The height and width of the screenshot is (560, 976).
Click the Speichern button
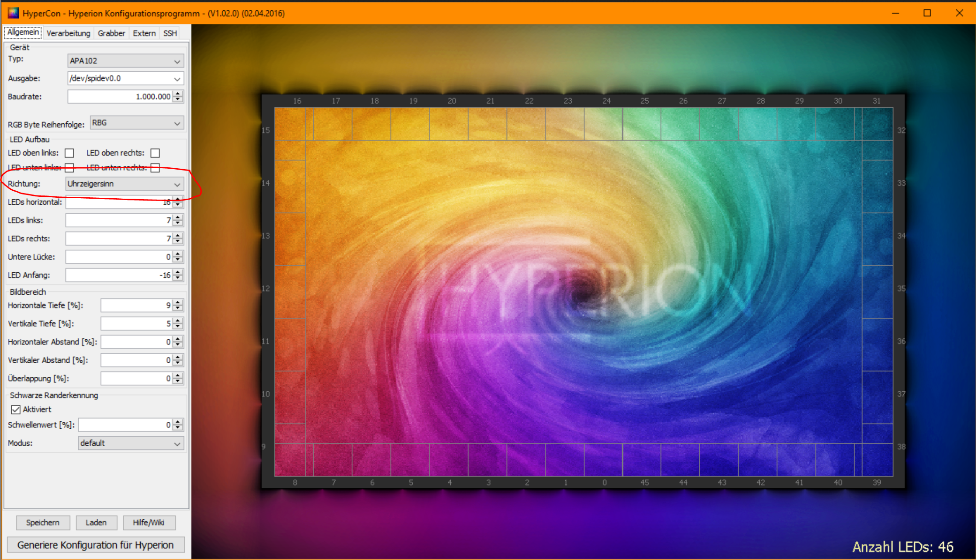(x=43, y=523)
